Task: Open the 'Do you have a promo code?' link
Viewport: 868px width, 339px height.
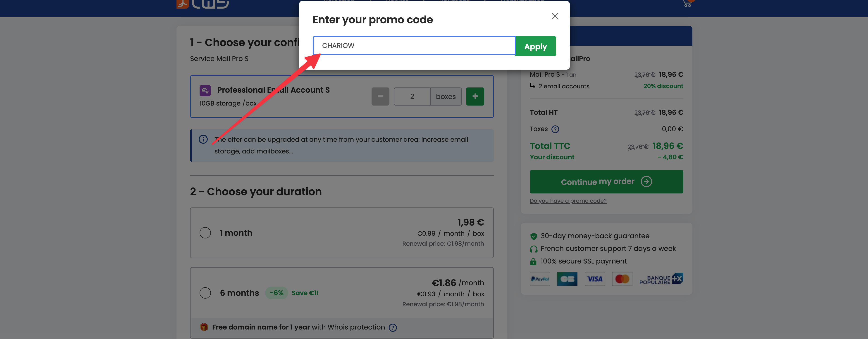Action: point(568,201)
